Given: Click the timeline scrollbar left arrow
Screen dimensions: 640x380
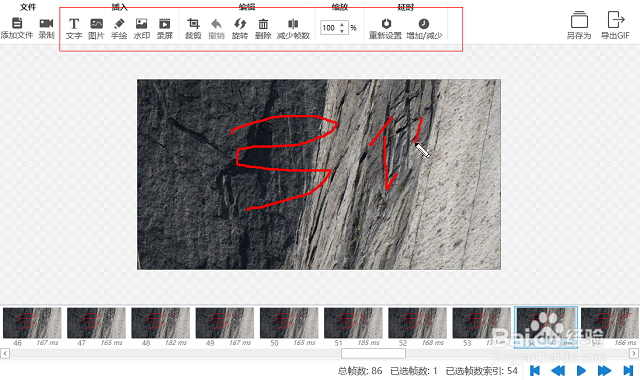Looking at the screenshot, I should click(5, 353).
